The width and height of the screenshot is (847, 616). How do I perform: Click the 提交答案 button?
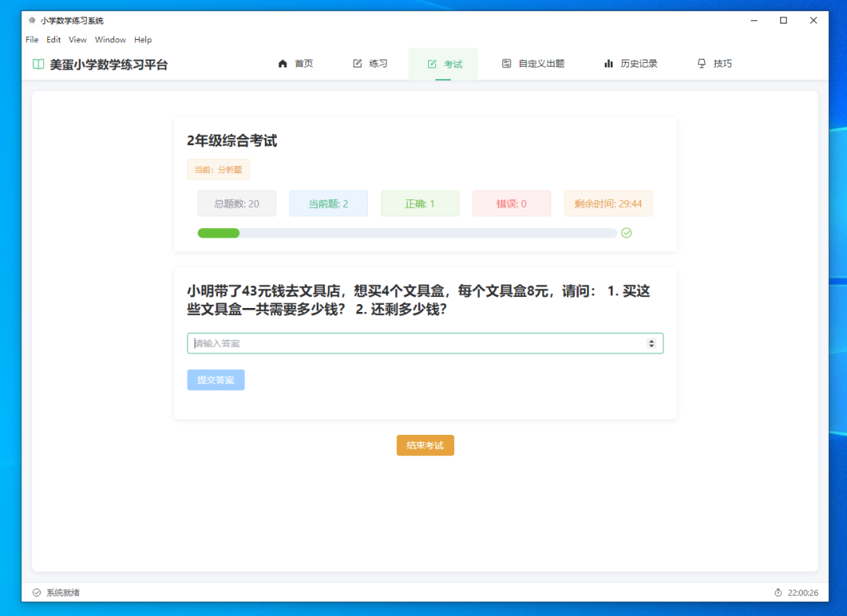point(216,380)
